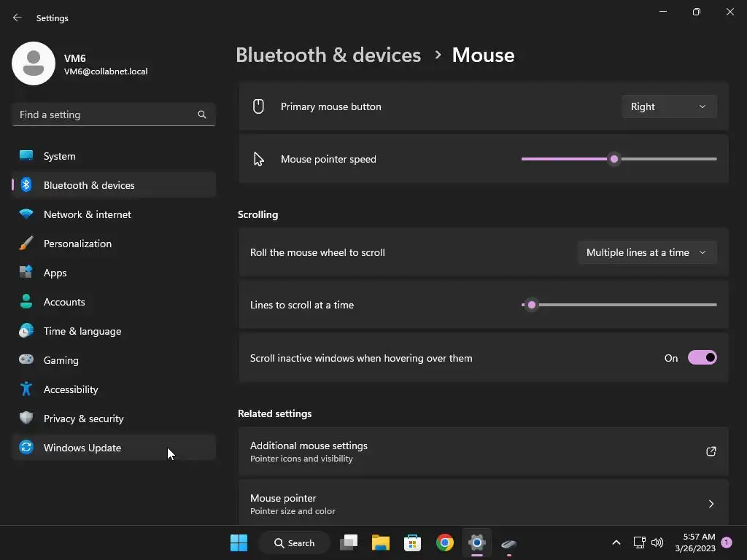This screenshot has height=560, width=747.
Task: Open Additional mouse settings
Action: click(x=484, y=451)
